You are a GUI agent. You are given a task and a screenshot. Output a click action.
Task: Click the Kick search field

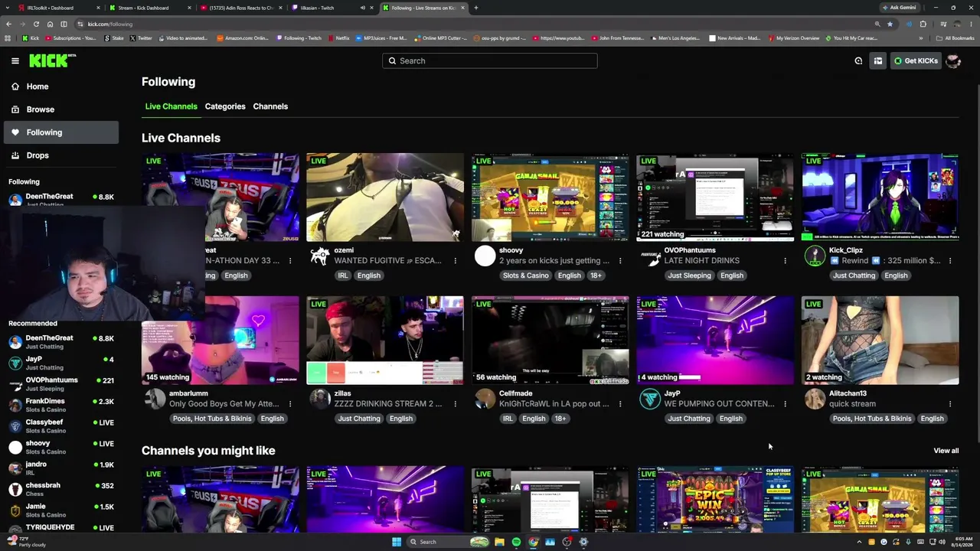[490, 61]
